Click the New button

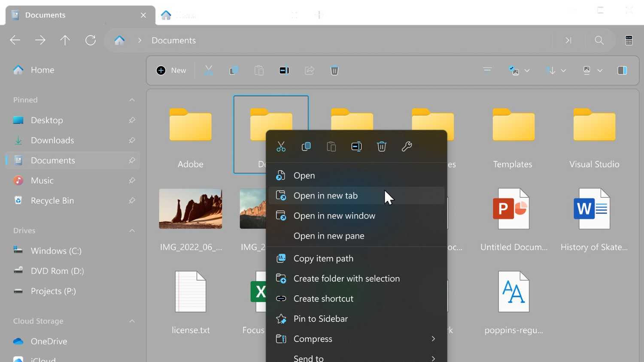coord(171,70)
